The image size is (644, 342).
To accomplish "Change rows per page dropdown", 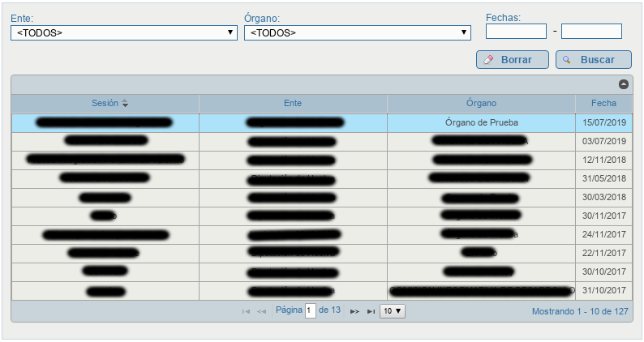I will coord(393,311).
